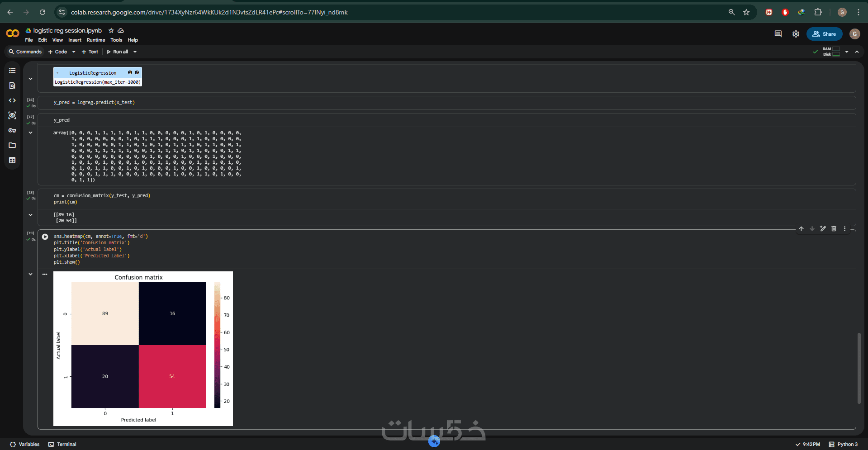Open the Tools menu

coord(116,40)
